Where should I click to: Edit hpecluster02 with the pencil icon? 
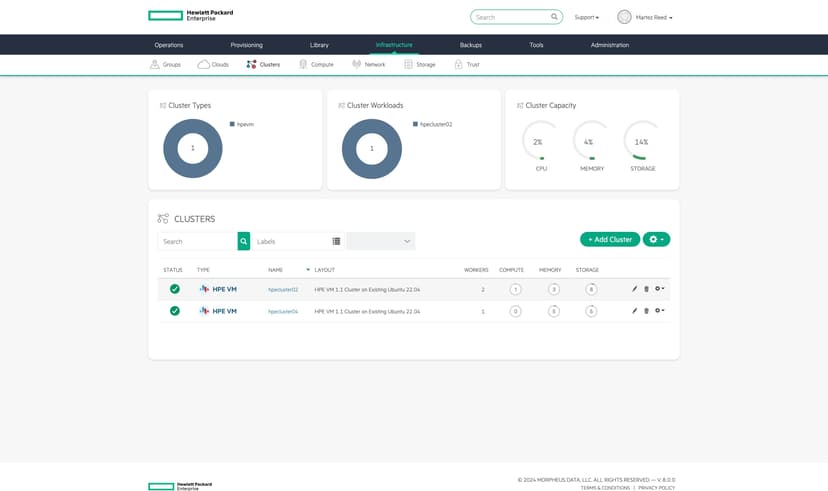tap(634, 289)
